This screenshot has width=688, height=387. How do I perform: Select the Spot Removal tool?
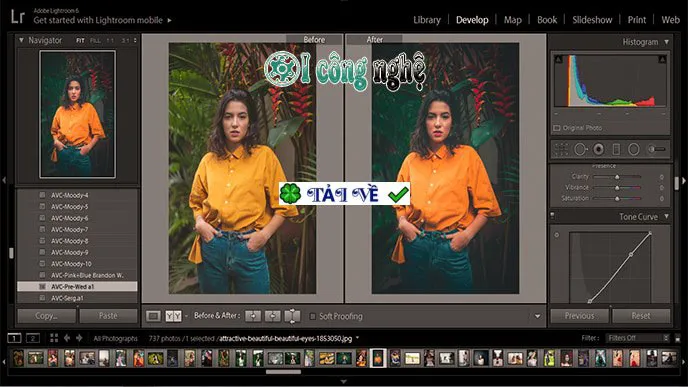pyautogui.click(x=580, y=149)
